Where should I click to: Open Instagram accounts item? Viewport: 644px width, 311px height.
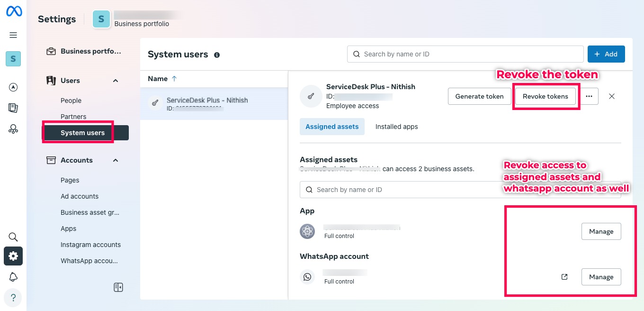coord(90,245)
